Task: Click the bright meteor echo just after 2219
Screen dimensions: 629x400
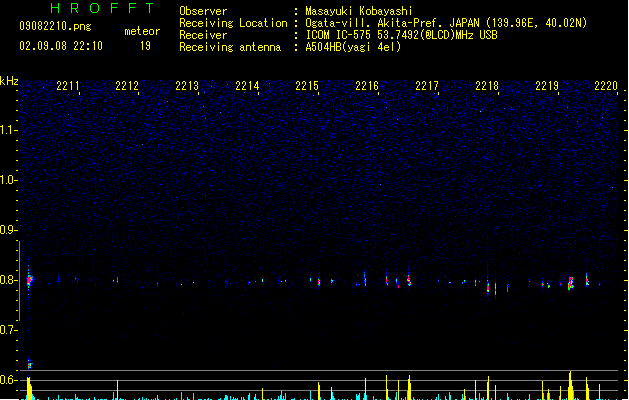Action: [570, 283]
